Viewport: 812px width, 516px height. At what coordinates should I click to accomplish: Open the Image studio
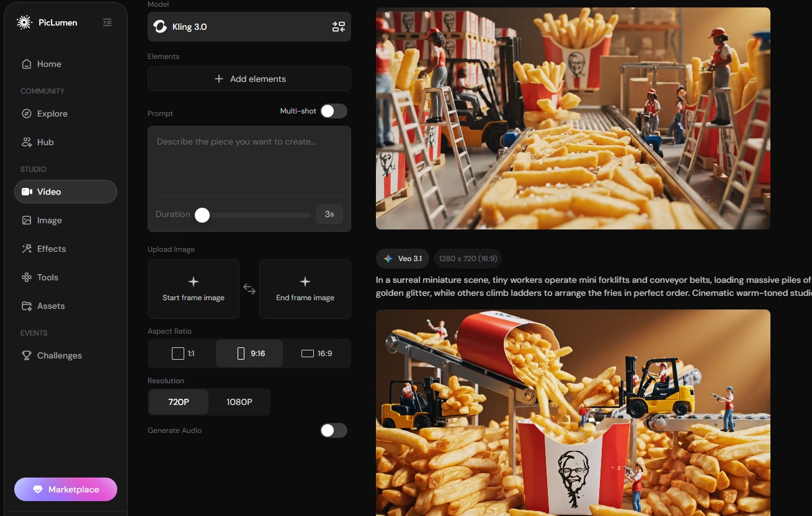pyautogui.click(x=66, y=220)
